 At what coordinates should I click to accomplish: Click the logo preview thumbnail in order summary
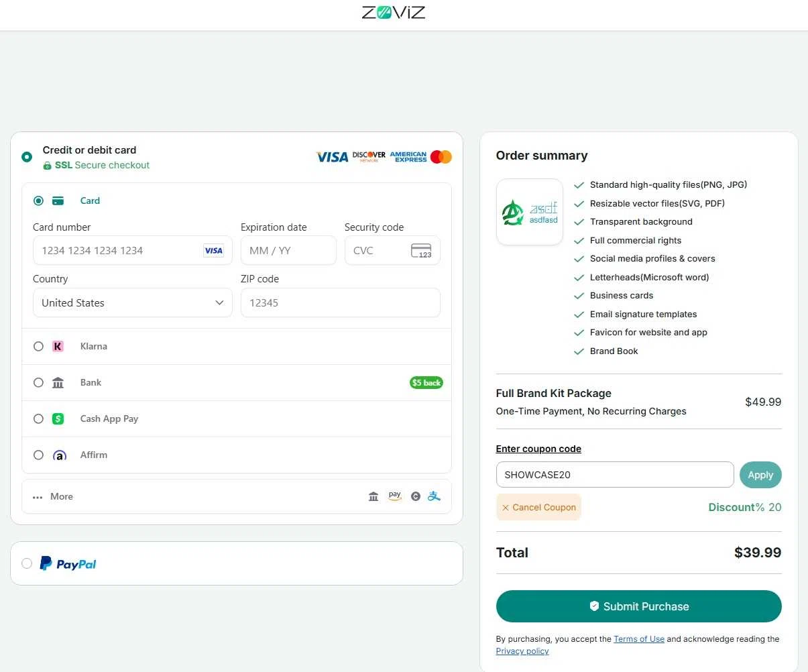pyautogui.click(x=530, y=212)
